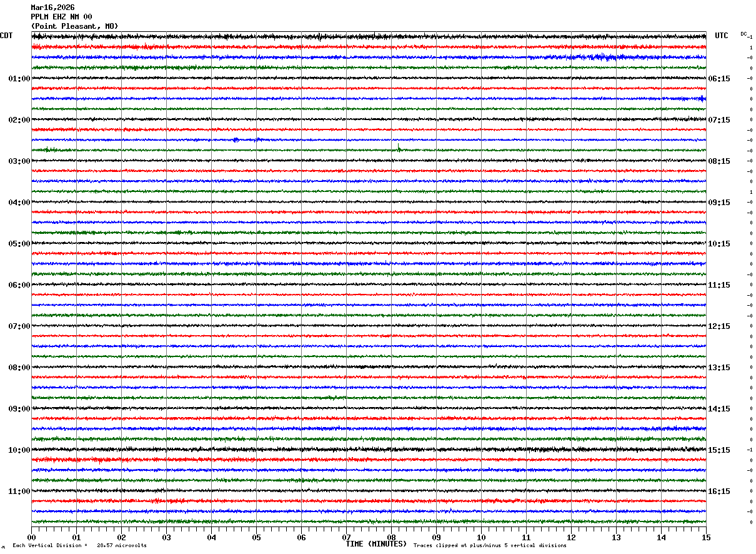Image resolution: width=756 pixels, height=554 pixels.
Task: Click minute 15 on the time axis
Action: click(x=706, y=537)
